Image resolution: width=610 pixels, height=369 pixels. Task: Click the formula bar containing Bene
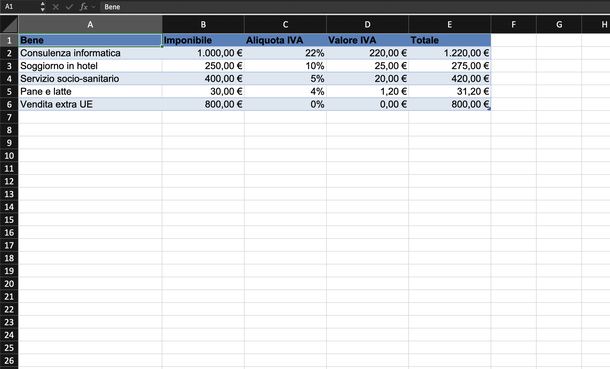click(x=355, y=7)
